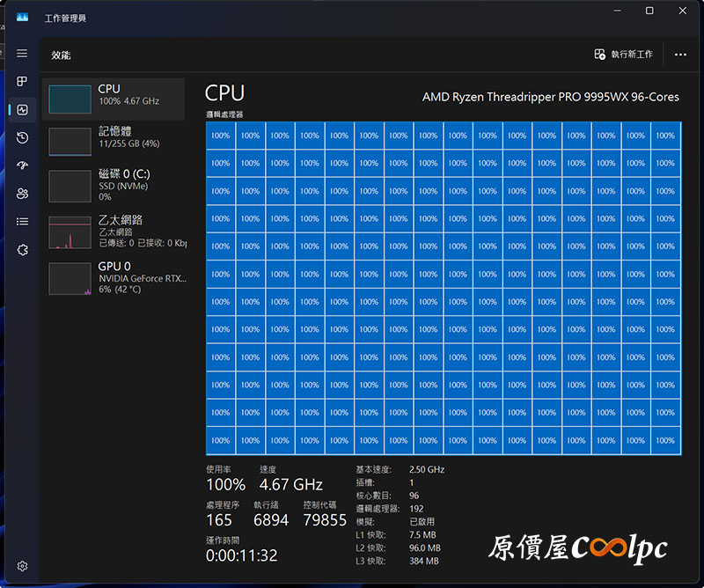Select the GPU 0 NVIDIA GeForce entry
This screenshot has height=588, width=704.
pyautogui.click(x=114, y=278)
